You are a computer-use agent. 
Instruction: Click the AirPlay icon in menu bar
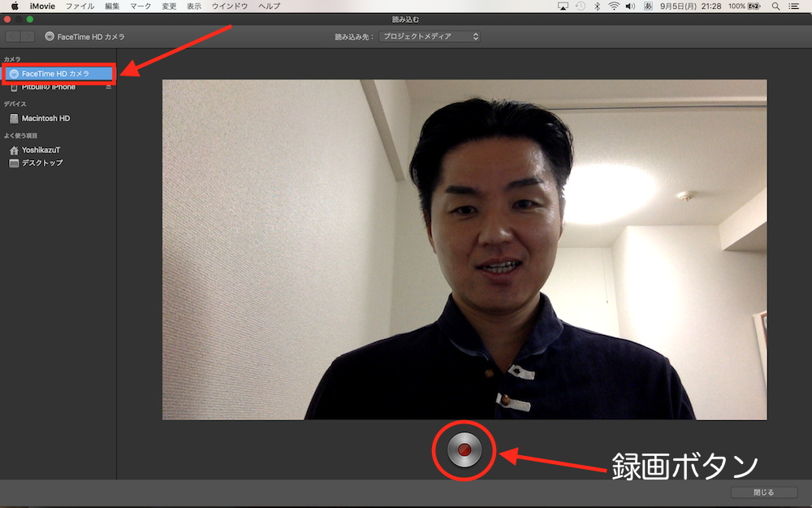coord(563,6)
